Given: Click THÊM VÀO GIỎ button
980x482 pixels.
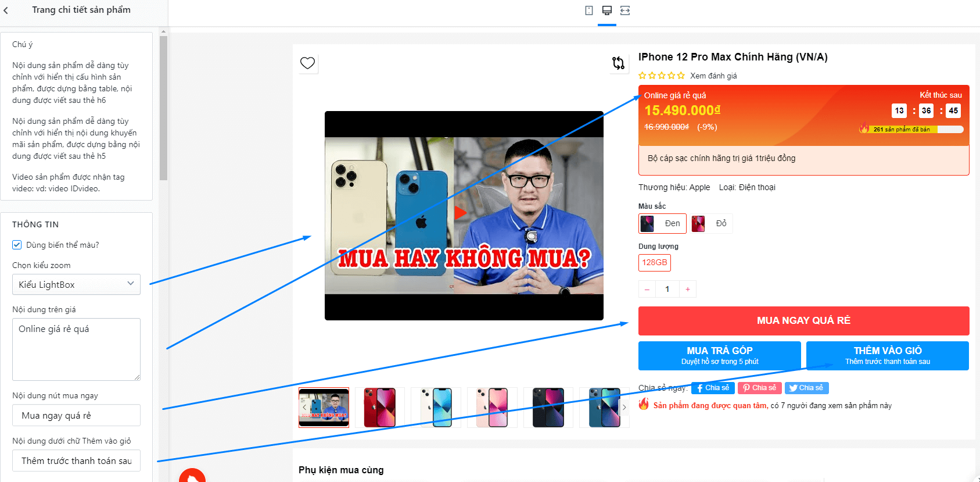Looking at the screenshot, I should coord(888,356).
